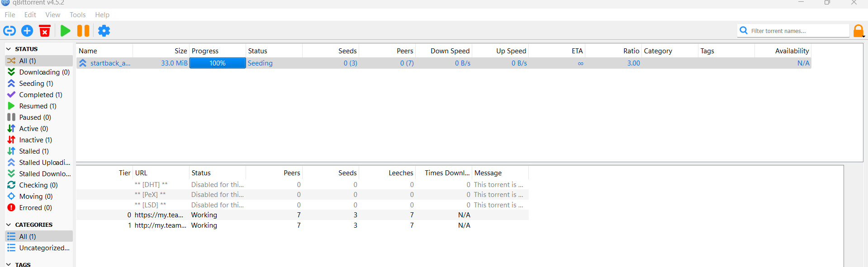The width and height of the screenshot is (868, 267).
Task: Select Stalled Downloading filter
Action: (39, 173)
